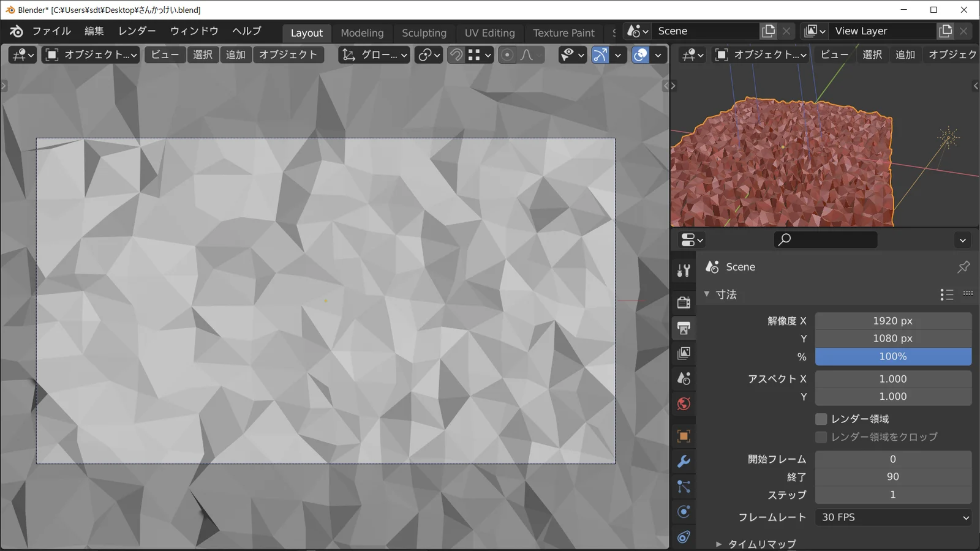
Task: Click the 追加 button in the viewport header
Action: (x=236, y=54)
